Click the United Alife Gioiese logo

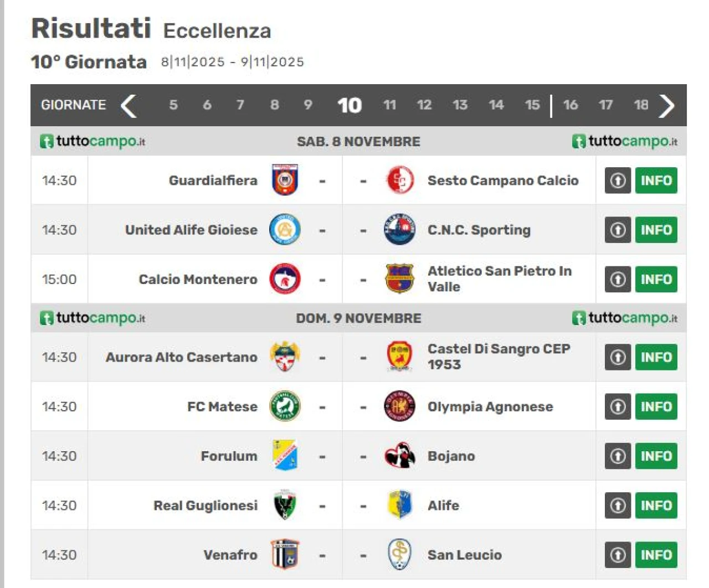tap(285, 230)
